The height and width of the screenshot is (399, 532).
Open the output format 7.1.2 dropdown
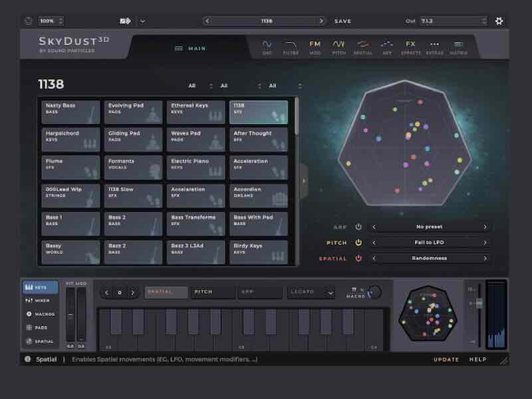coord(452,21)
